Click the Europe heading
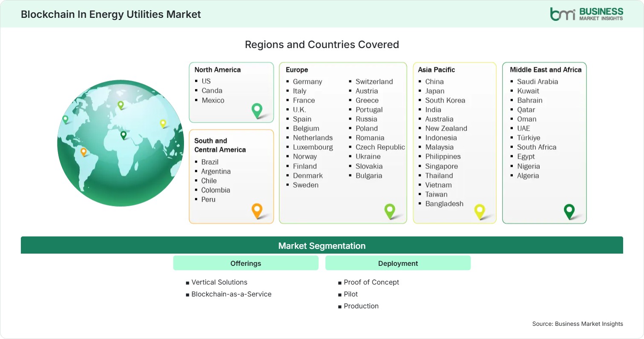The height and width of the screenshot is (339, 644). pyautogui.click(x=297, y=70)
